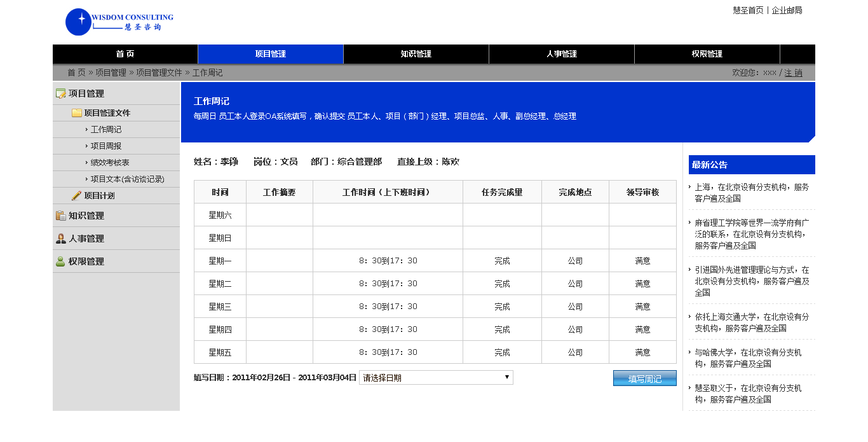
Task: Click the 项目管理文件 folder icon
Action: point(77,113)
